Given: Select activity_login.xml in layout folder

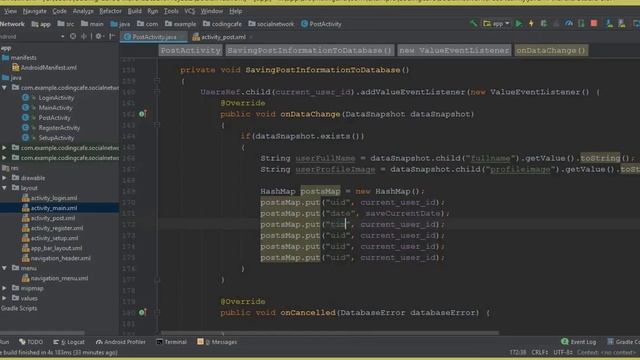Looking at the screenshot, I should point(49,198).
